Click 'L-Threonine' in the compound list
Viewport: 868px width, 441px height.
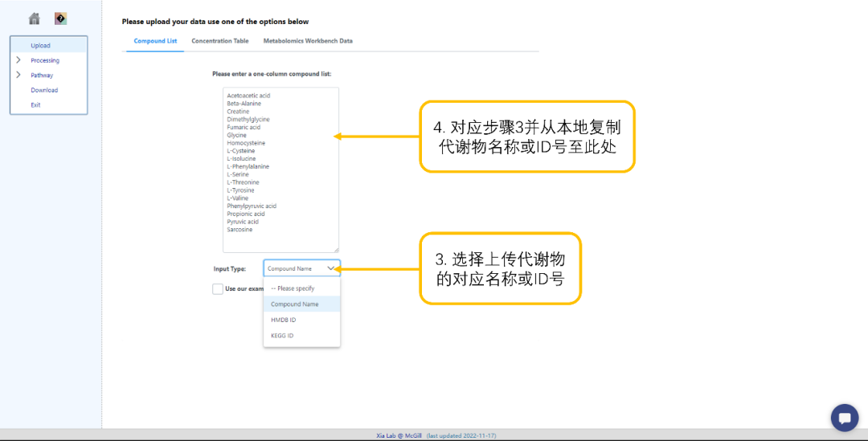[x=243, y=182]
